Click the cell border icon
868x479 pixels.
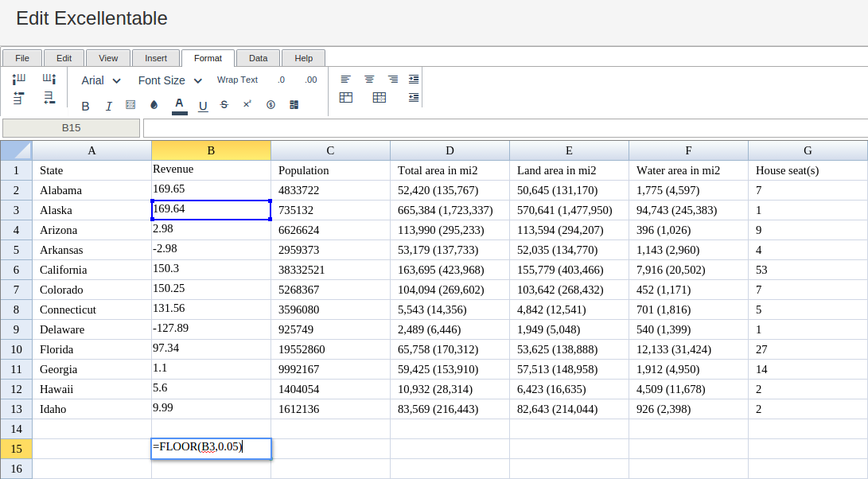131,105
